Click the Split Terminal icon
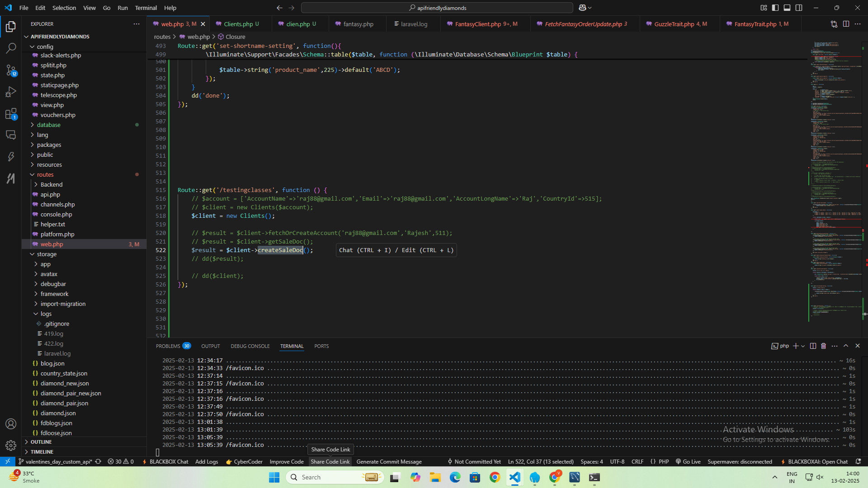868x488 pixels. click(813, 346)
